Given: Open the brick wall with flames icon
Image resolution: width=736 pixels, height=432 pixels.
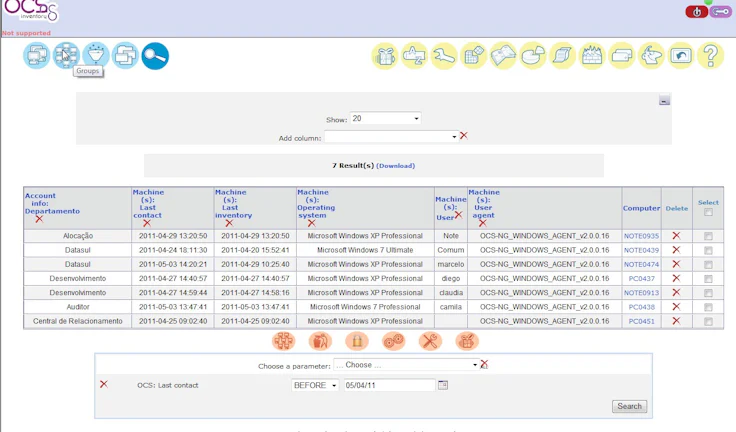Looking at the screenshot, I should [x=592, y=56].
